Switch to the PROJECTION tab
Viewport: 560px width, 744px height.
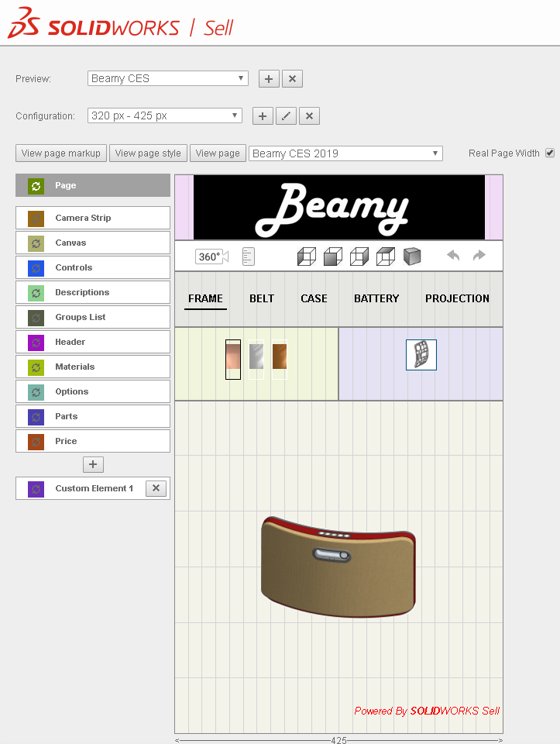(457, 298)
